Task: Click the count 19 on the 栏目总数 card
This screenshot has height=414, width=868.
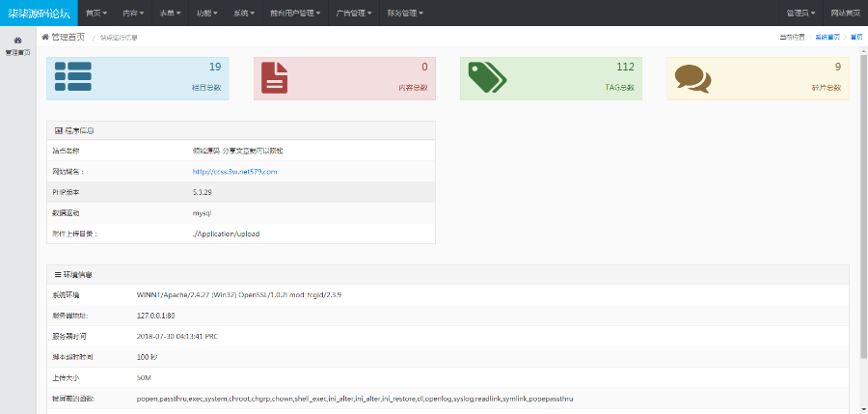Action: [215, 67]
